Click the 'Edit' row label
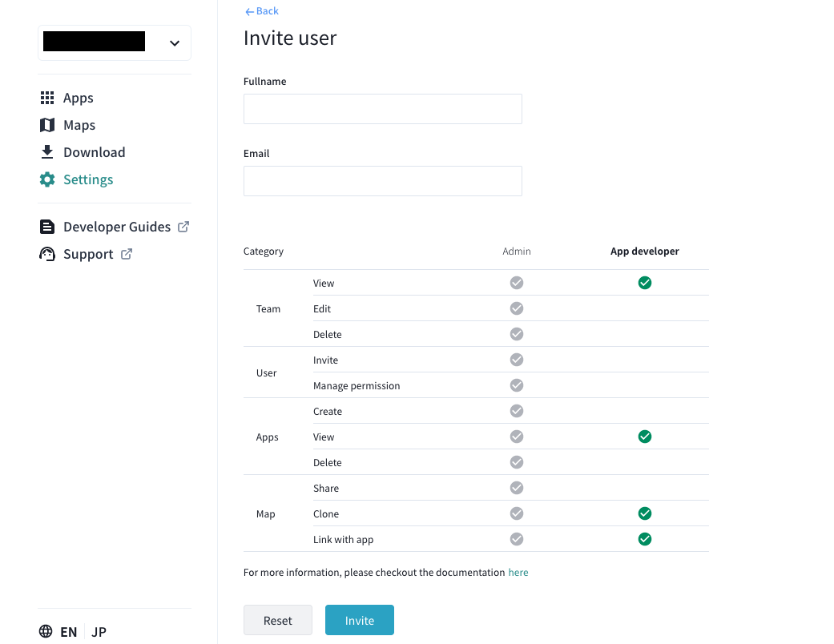 click(x=322, y=308)
